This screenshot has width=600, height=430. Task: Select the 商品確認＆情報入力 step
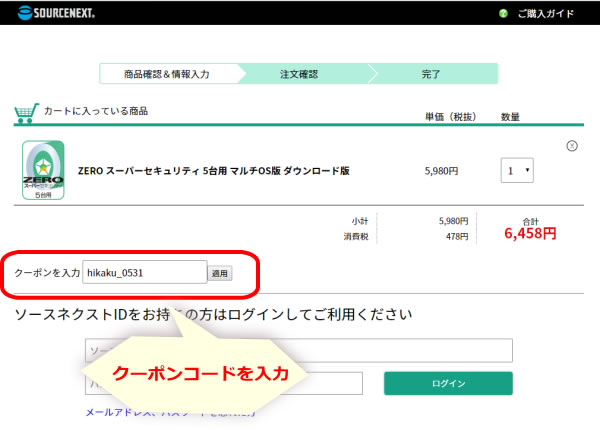coord(167,74)
